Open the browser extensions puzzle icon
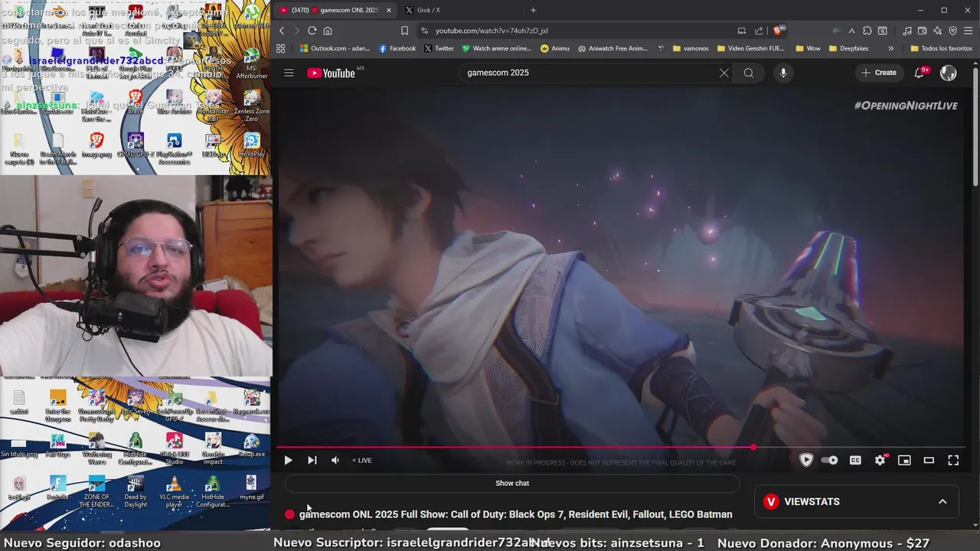The width and height of the screenshot is (980, 551). [867, 31]
